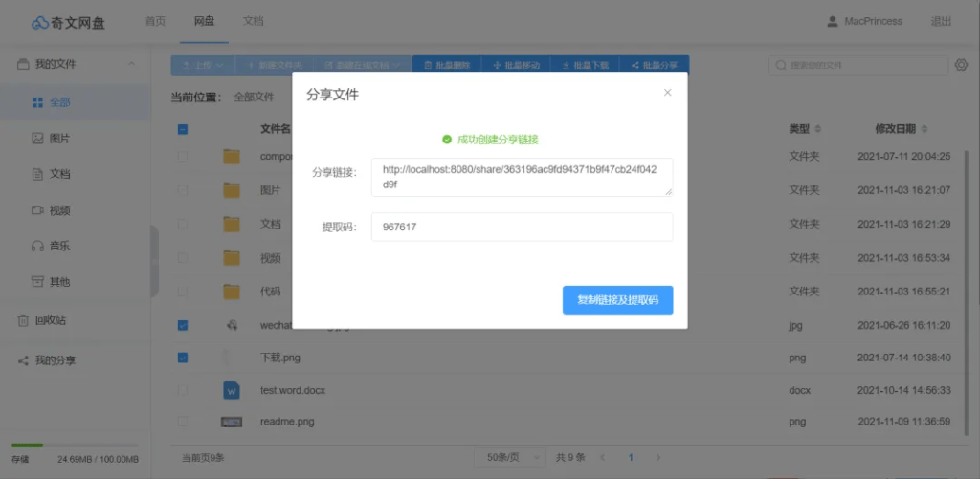Open the 文档 folder icon in file list
This screenshot has height=479, width=980.
pyautogui.click(x=232, y=224)
